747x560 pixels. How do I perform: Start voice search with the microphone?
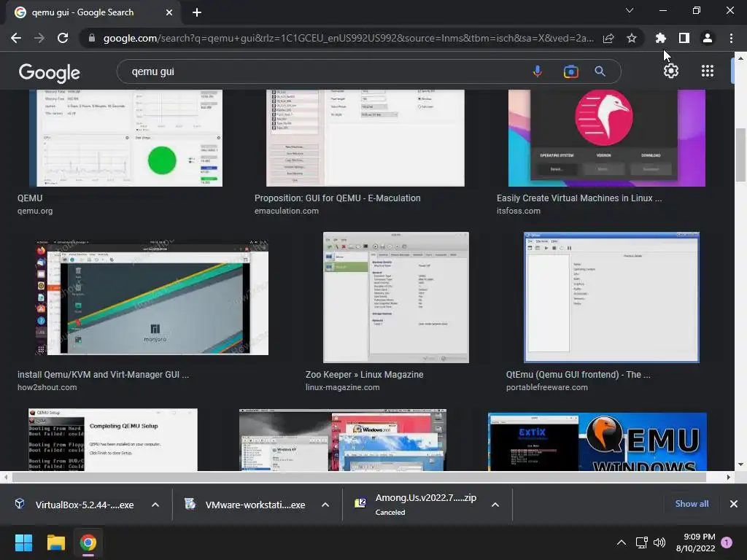(x=538, y=71)
